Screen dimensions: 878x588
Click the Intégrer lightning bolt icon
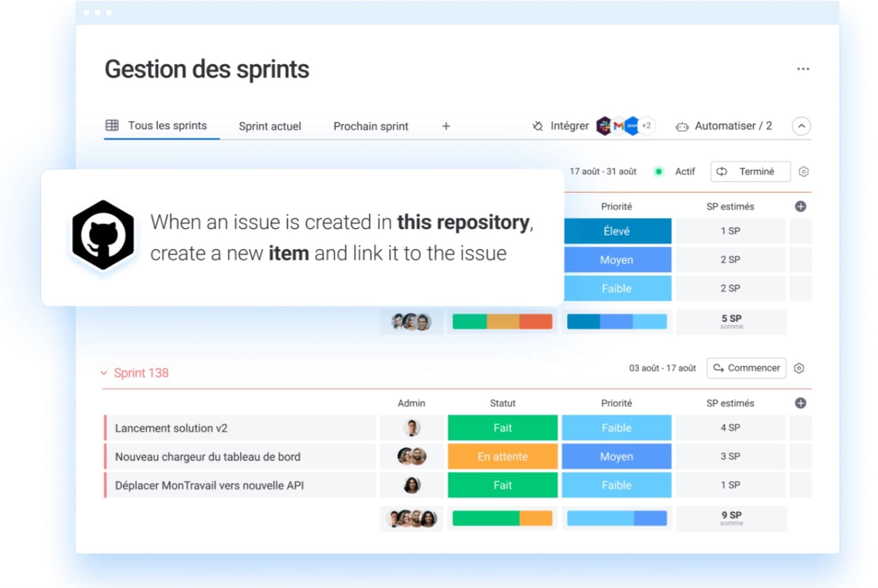coord(537,126)
